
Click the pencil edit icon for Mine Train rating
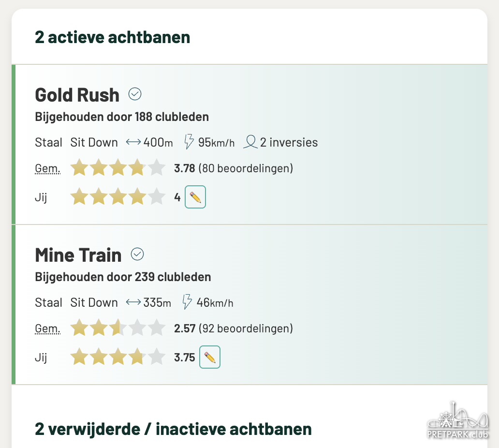click(209, 357)
